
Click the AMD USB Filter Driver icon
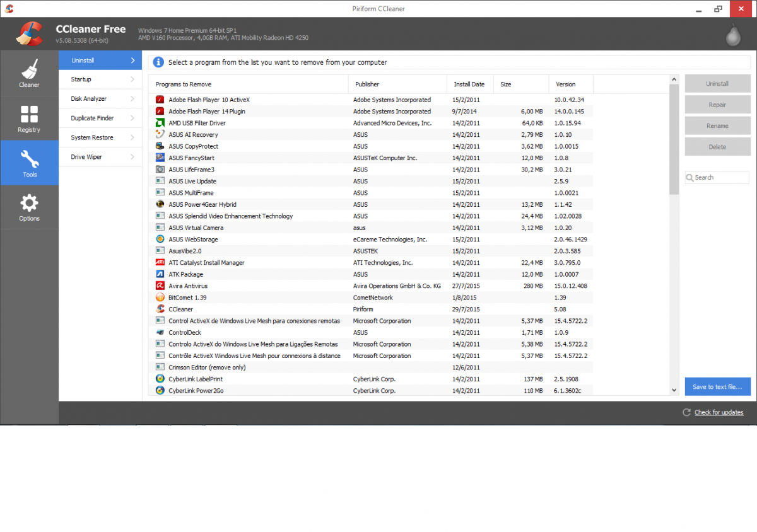pos(160,123)
